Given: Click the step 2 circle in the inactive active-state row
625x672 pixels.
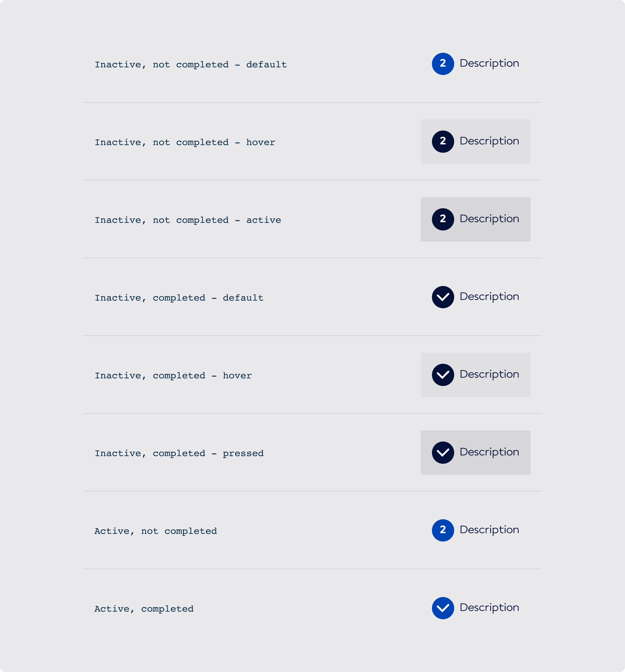Looking at the screenshot, I should 443,219.
